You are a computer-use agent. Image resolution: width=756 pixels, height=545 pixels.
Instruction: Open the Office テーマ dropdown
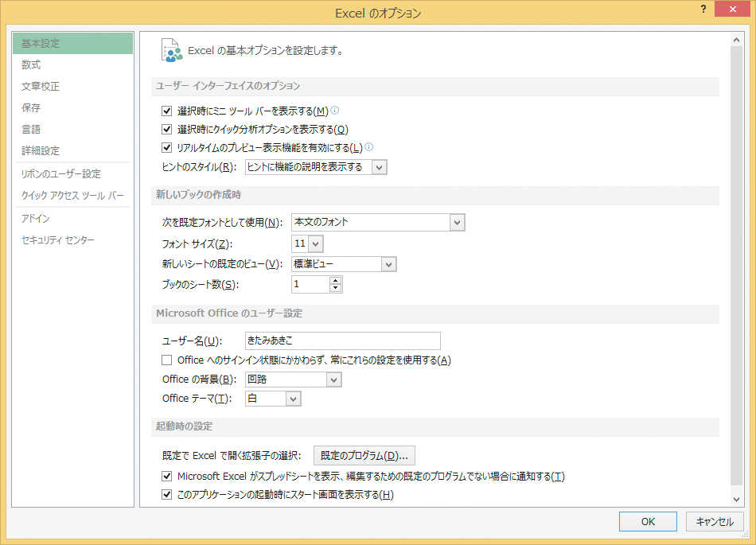[293, 399]
